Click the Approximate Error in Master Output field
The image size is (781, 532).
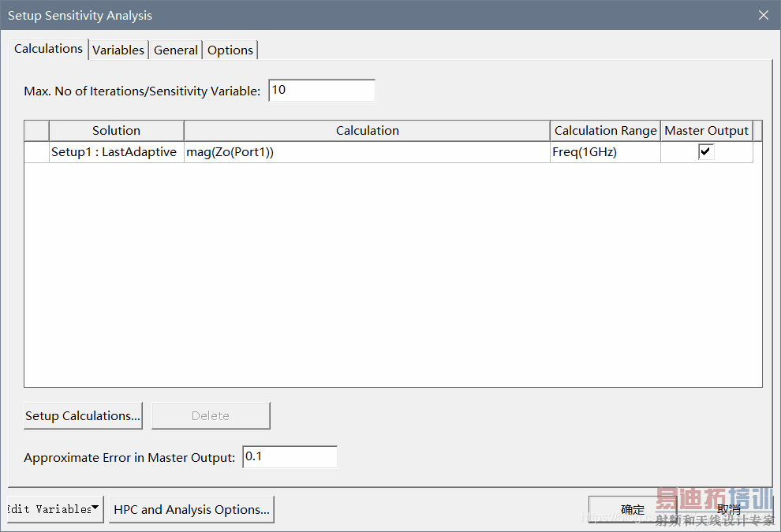290,457
